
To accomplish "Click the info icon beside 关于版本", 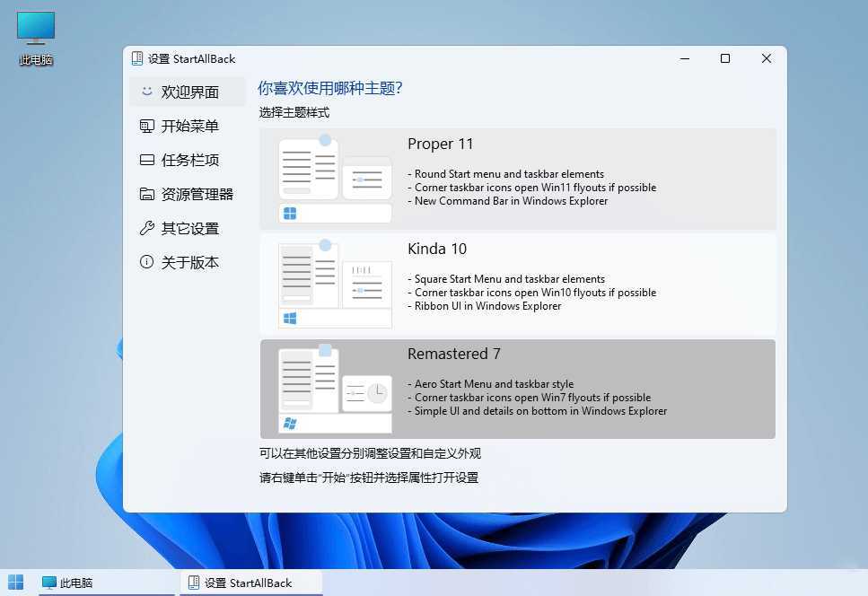I will pos(146,263).
